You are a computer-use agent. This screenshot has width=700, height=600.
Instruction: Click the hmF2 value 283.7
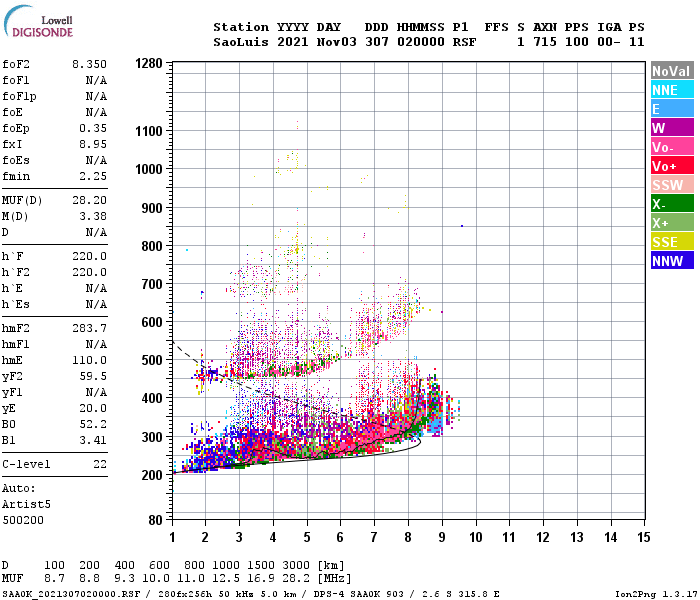click(x=89, y=328)
